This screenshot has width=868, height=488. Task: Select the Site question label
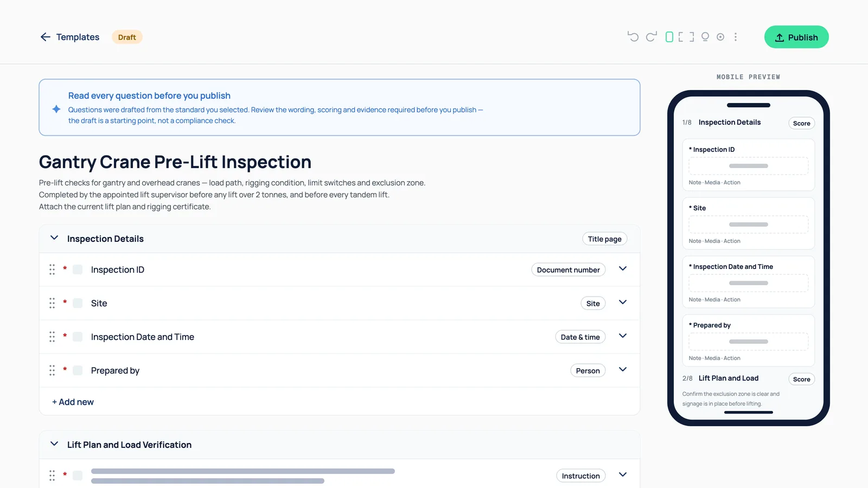click(x=99, y=303)
